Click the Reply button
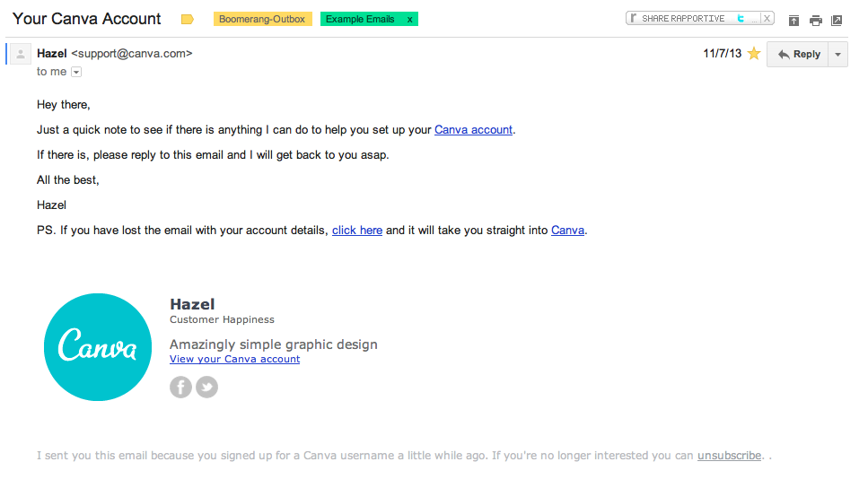 (799, 54)
